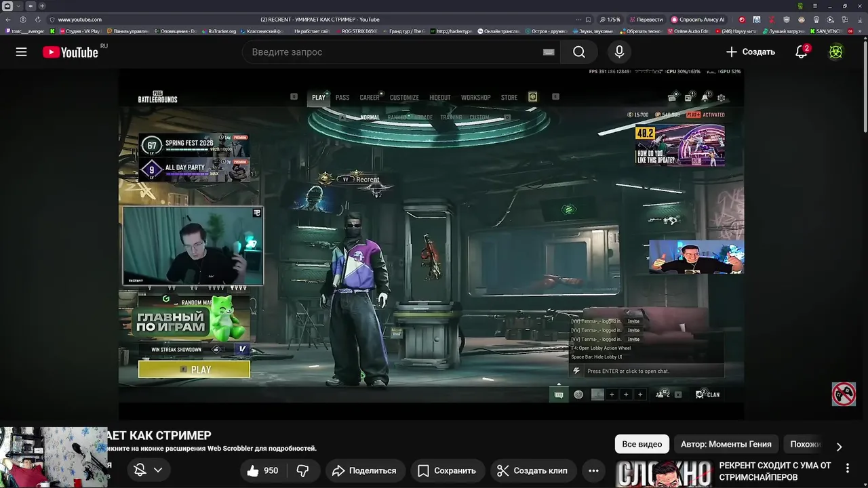
Task: Click Спросить Алису AI button
Action: coord(698,20)
